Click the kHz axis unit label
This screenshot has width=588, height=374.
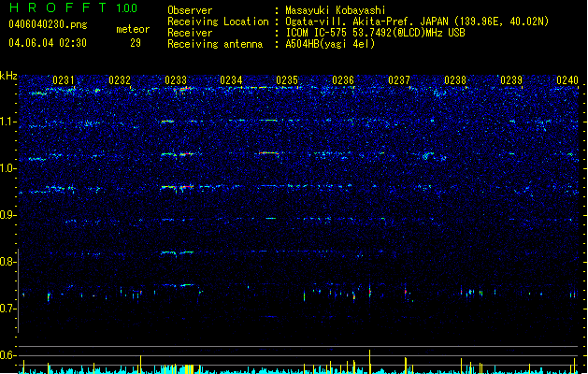(8, 76)
